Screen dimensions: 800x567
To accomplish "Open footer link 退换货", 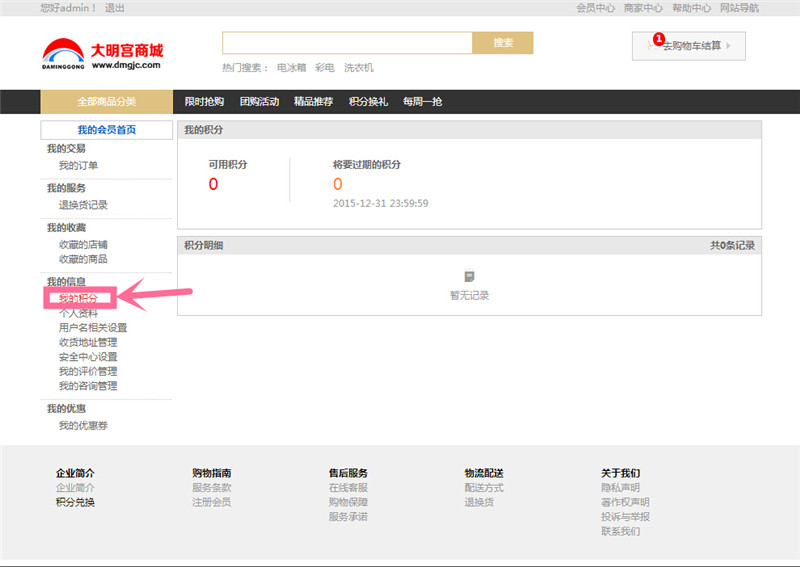I will [479, 502].
